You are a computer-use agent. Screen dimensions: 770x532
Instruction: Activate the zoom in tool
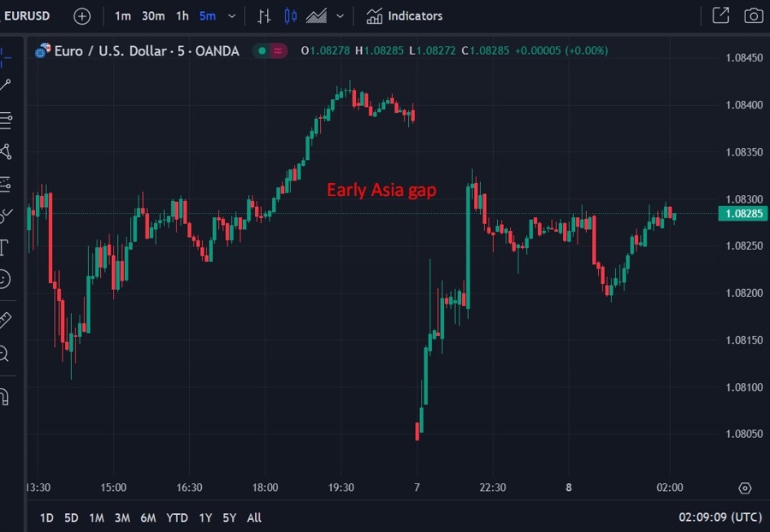4,353
